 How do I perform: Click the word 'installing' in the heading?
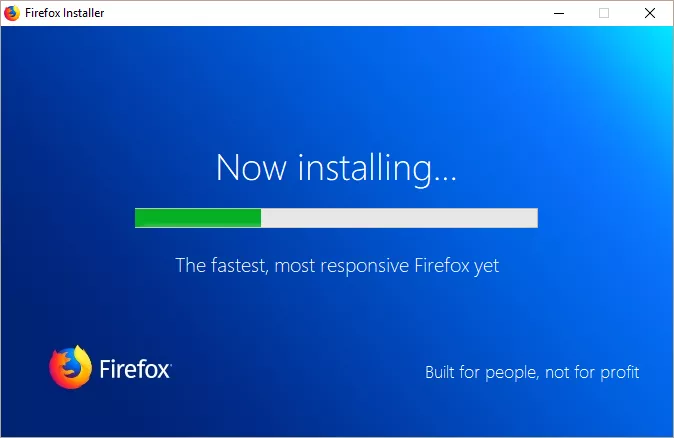pos(365,168)
